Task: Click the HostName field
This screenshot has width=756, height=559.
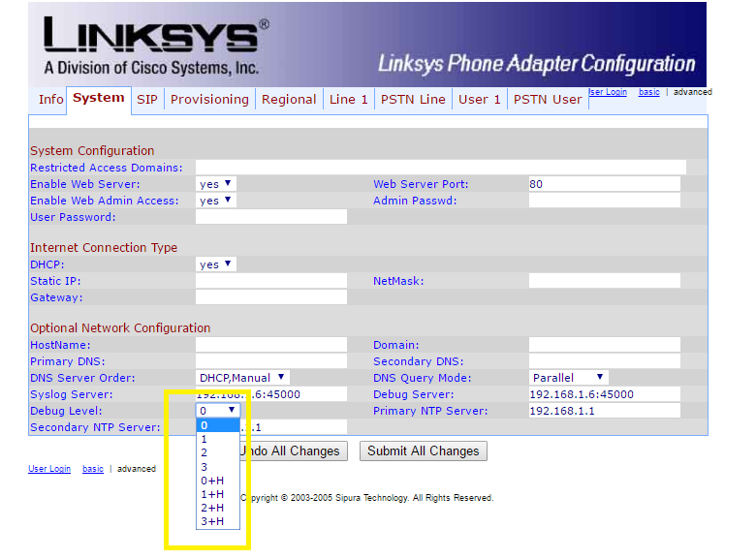Action: 271,345
